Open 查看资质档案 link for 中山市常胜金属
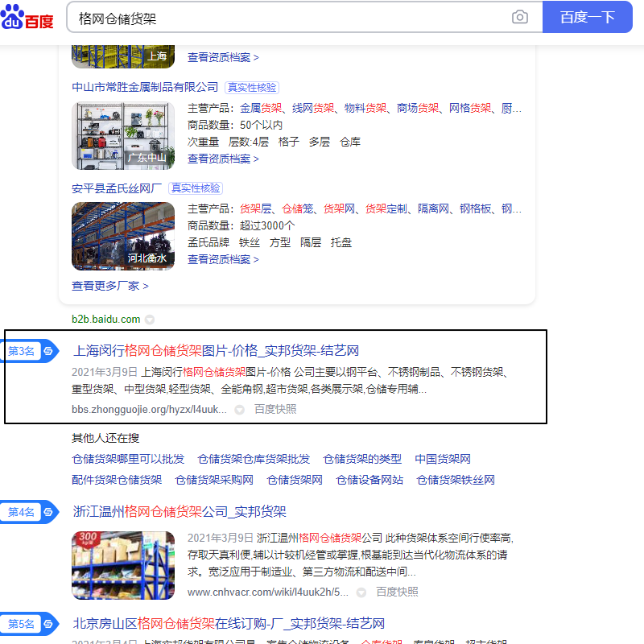The width and height of the screenshot is (644, 644). [x=223, y=159]
